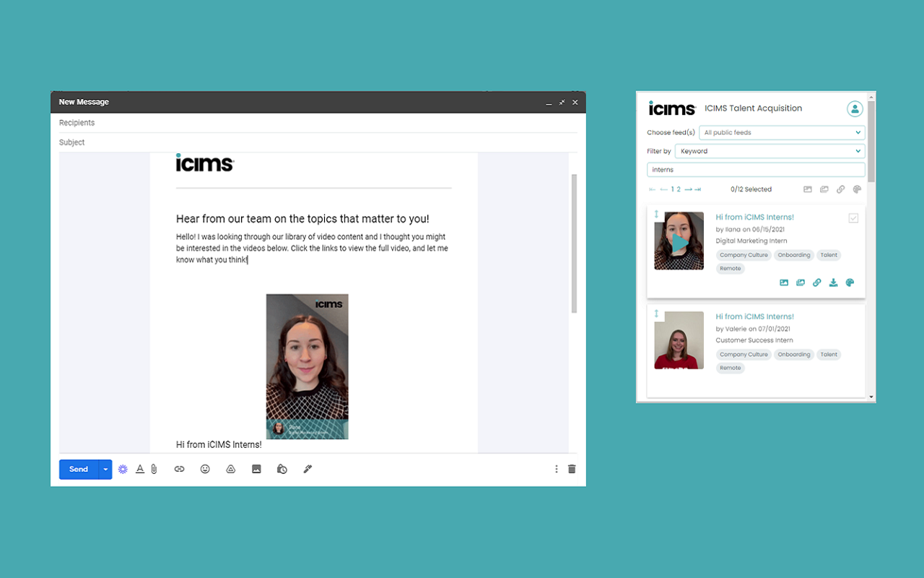Copy link icon on Ilana's card
The image size is (924, 578).
(x=817, y=282)
